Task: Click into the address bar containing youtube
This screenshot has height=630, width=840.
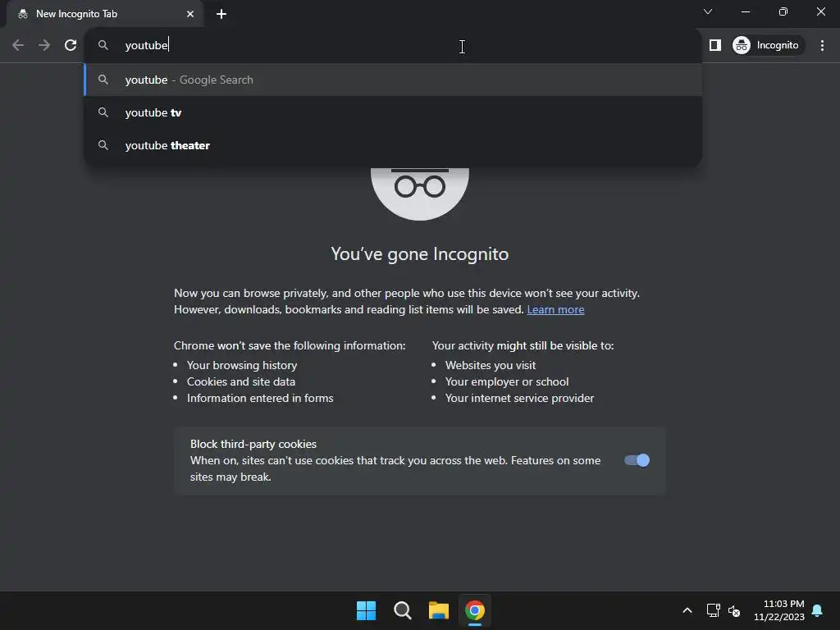Action: [393, 46]
